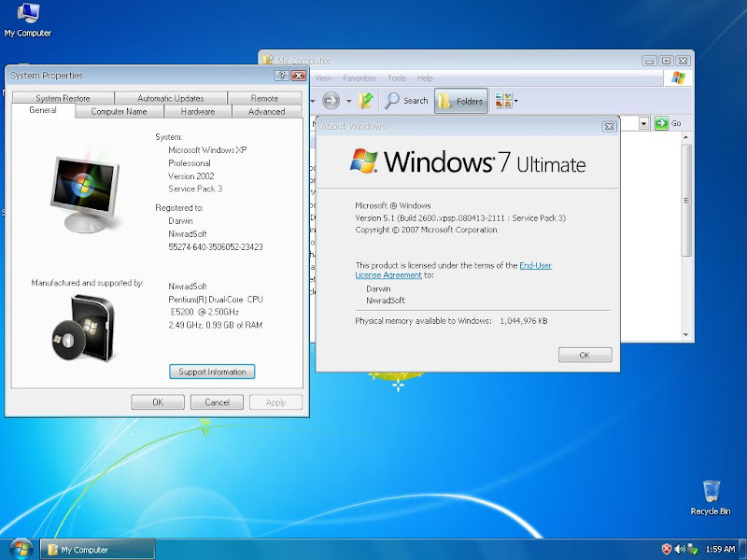Open the End-User License Agreement link
Image resolution: width=747 pixels, height=560 pixels.
535,266
